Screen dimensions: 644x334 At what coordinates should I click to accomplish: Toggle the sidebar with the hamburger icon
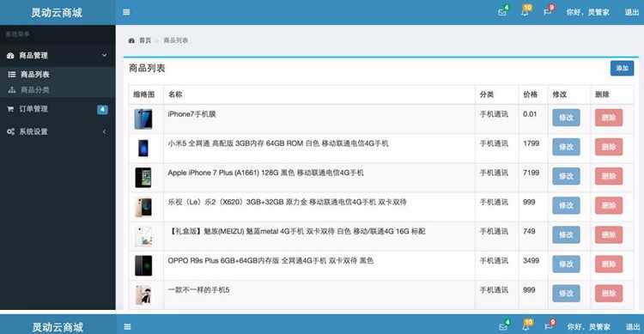click(x=126, y=12)
